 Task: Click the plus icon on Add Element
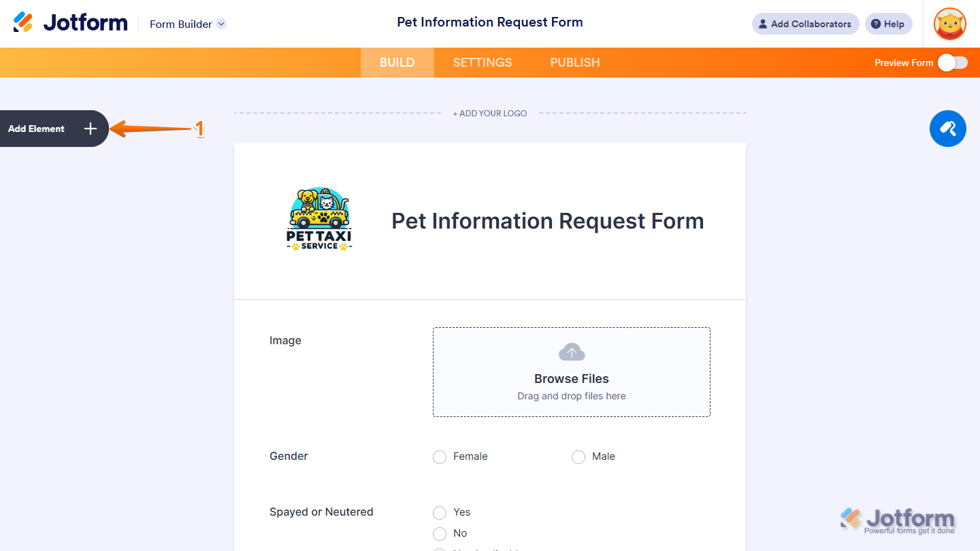click(x=91, y=129)
